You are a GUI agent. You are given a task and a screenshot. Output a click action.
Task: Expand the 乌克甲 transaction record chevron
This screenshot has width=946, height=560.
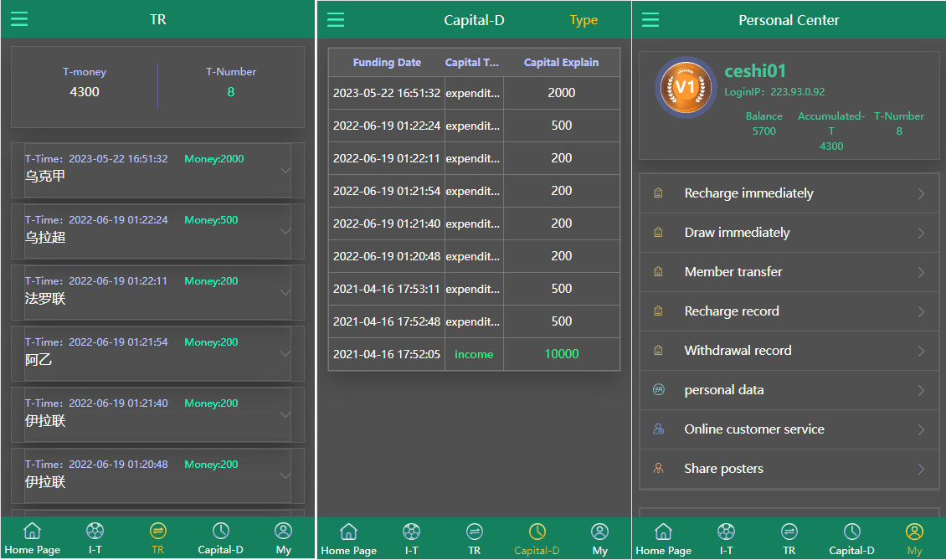(285, 170)
